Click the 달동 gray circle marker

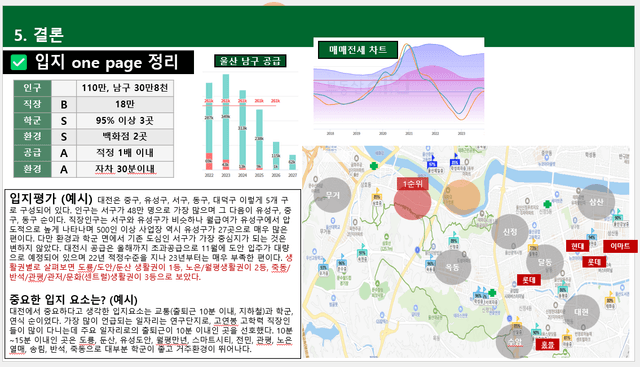[x=545, y=262]
